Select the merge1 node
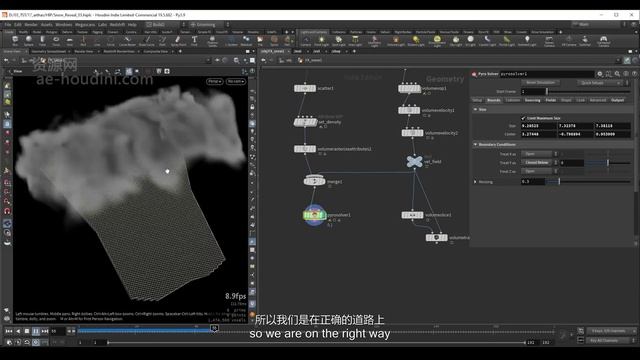 click(314, 180)
